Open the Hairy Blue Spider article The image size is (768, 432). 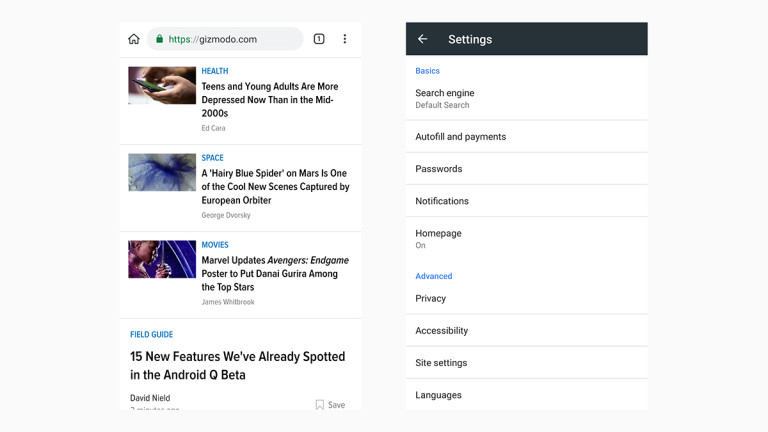[x=275, y=187]
